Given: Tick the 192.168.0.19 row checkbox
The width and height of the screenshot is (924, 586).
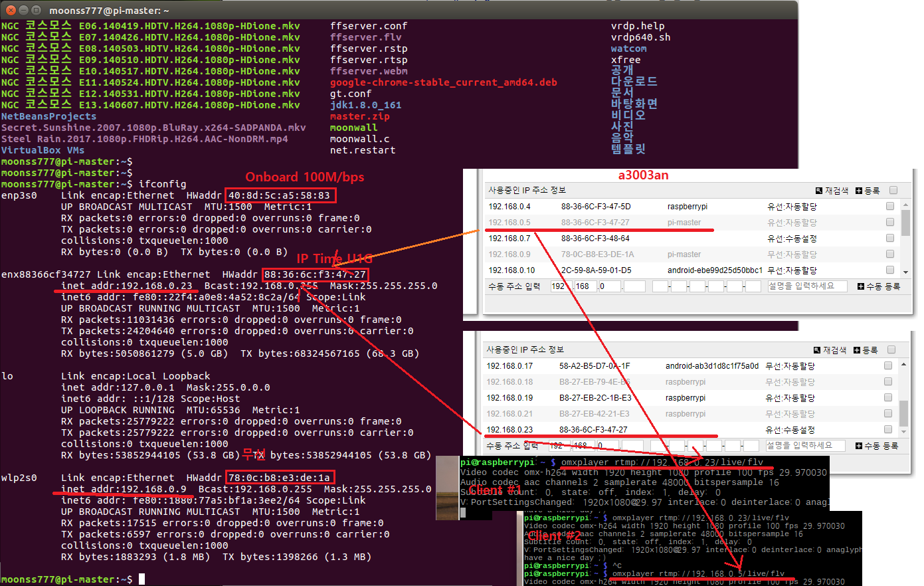Looking at the screenshot, I should (888, 397).
